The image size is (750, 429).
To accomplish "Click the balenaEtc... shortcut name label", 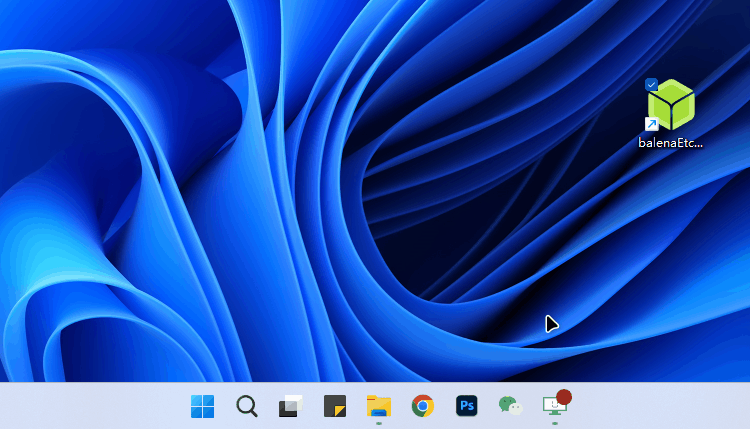I will pos(671,143).
